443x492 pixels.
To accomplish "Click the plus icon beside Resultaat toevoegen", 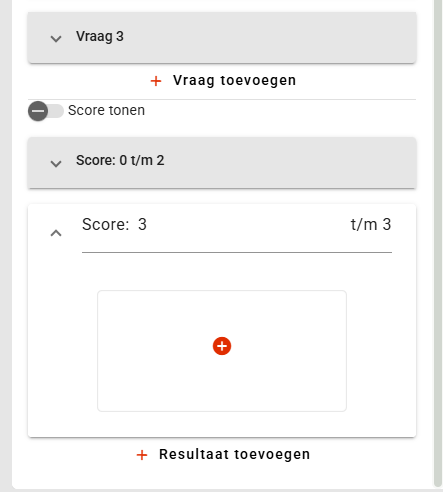I will pos(142,455).
